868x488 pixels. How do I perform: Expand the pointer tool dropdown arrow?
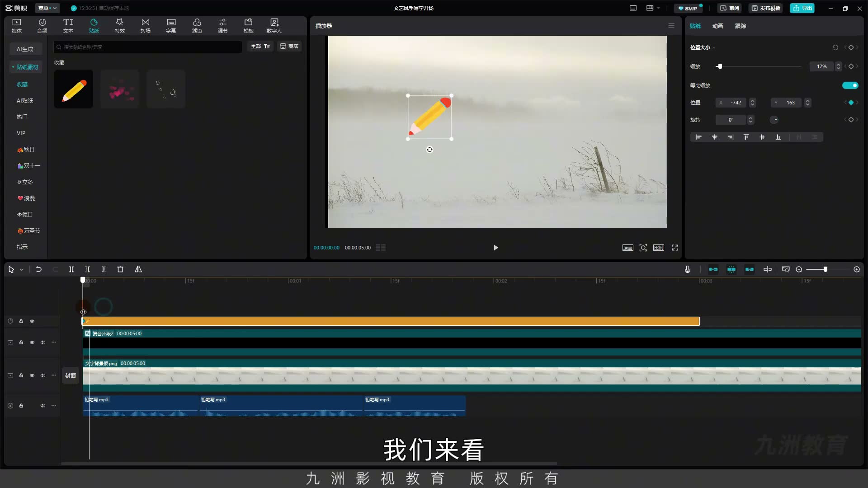pos(22,270)
